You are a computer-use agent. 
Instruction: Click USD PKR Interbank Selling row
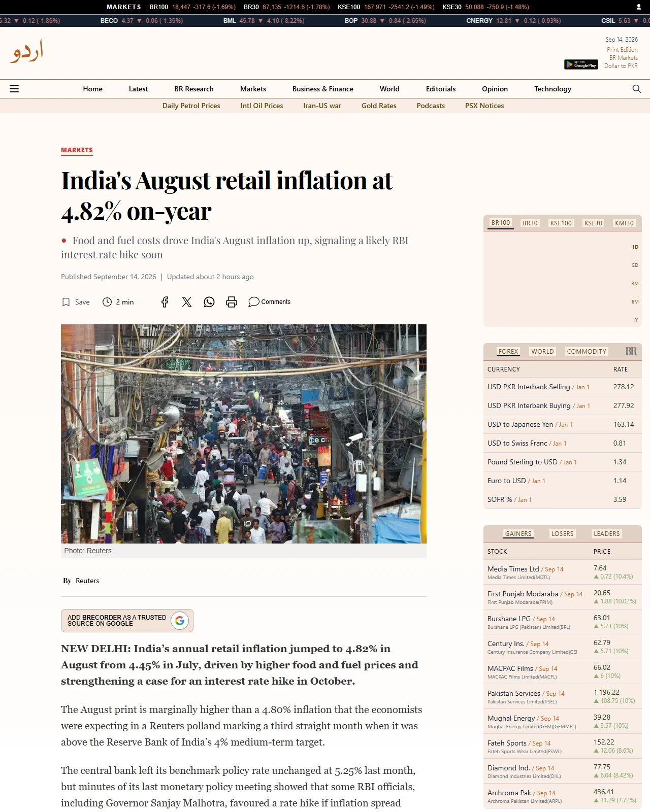(x=562, y=387)
